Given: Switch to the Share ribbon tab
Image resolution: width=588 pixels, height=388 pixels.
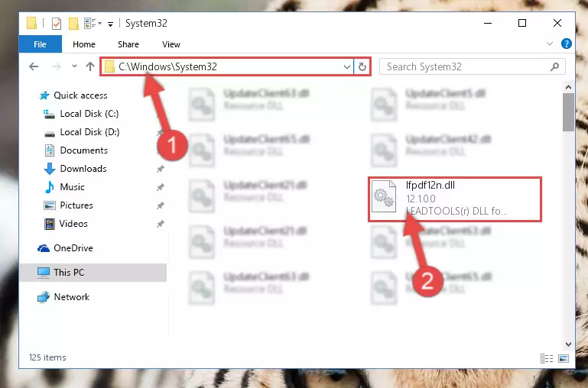Looking at the screenshot, I should [x=128, y=44].
